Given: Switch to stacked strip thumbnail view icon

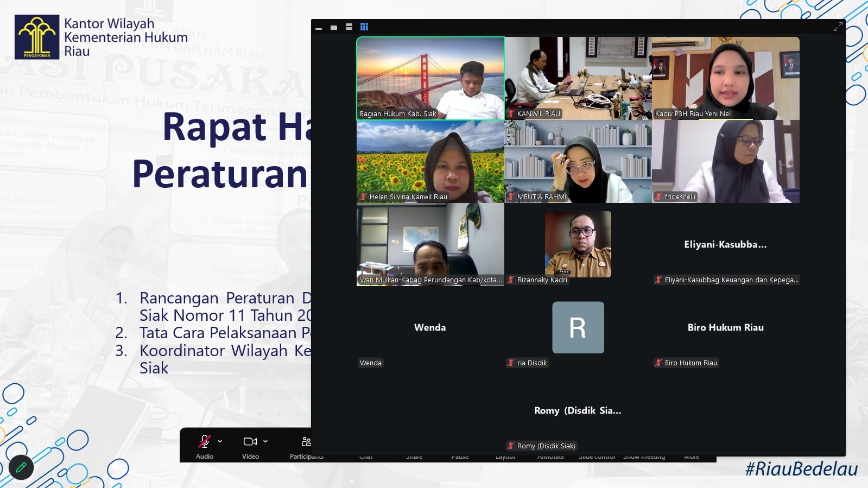Looking at the screenshot, I should click(349, 27).
